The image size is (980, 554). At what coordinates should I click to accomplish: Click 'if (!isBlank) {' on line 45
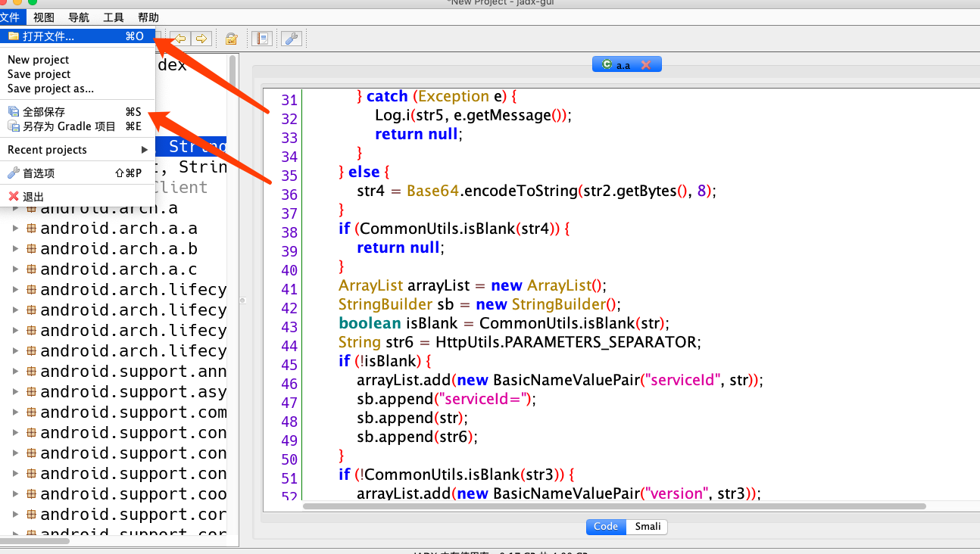385,361
